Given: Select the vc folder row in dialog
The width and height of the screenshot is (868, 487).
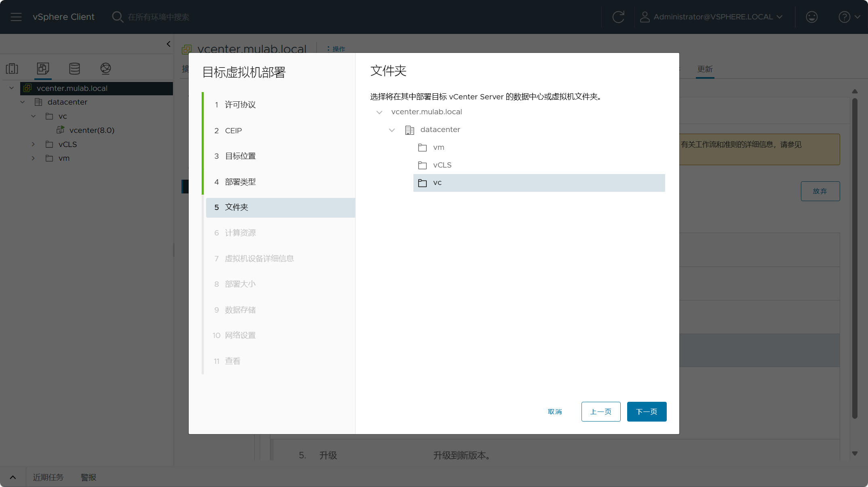Looking at the screenshot, I should point(539,183).
